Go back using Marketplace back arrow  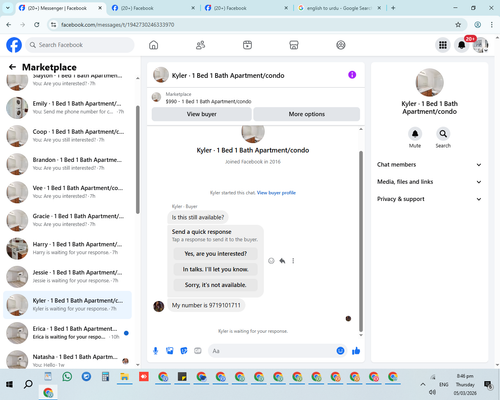[x=12, y=67]
